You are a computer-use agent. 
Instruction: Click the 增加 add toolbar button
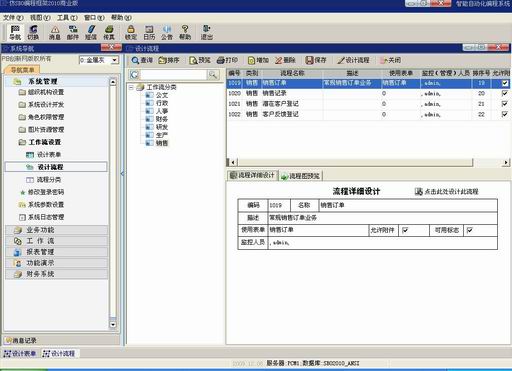pyautogui.click(x=258, y=60)
